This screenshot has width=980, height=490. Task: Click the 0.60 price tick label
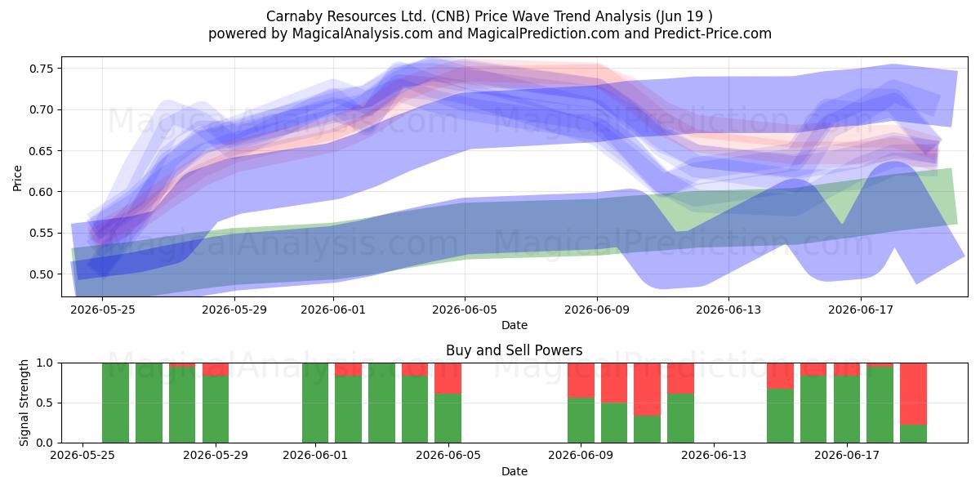[x=42, y=192]
